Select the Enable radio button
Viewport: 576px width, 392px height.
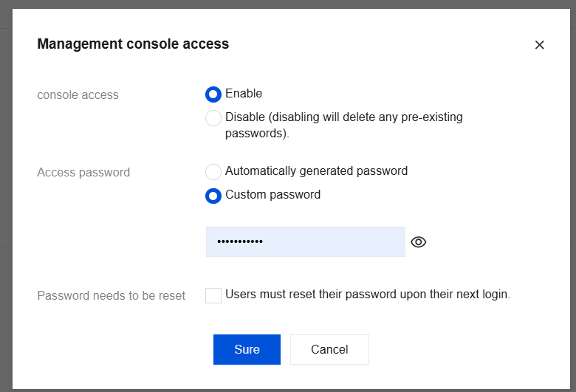coord(213,94)
